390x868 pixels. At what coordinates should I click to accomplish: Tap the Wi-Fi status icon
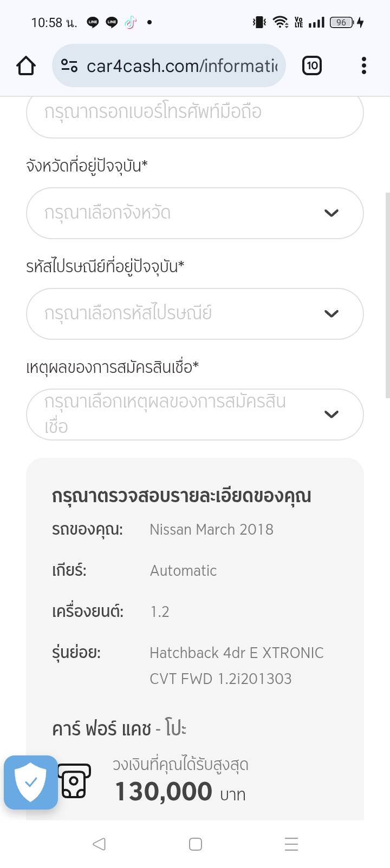(280, 22)
